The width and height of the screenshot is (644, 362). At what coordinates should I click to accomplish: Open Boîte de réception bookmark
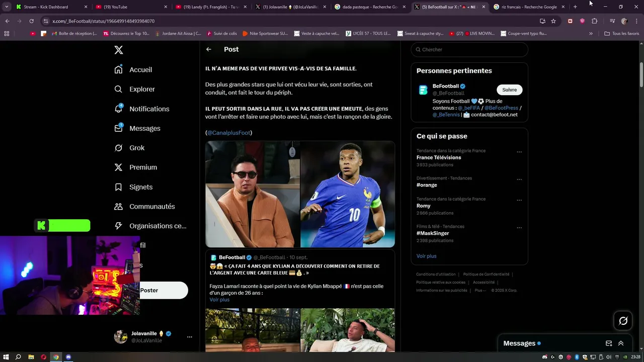(x=73, y=34)
